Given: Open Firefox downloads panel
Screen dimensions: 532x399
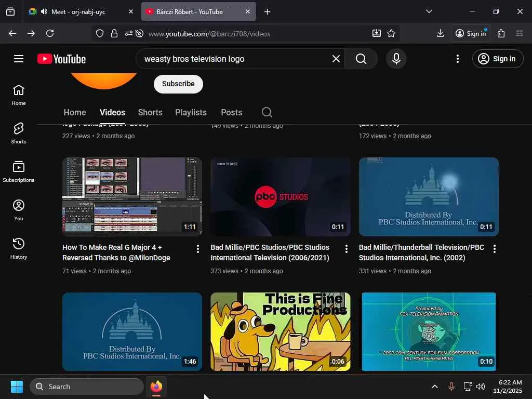Looking at the screenshot, I should coord(441,33).
